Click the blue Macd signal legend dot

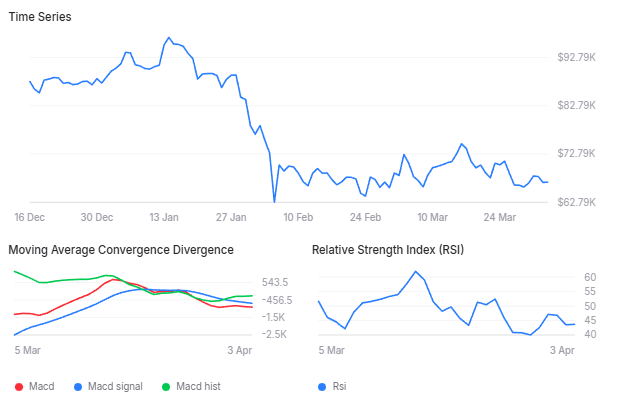78,386
